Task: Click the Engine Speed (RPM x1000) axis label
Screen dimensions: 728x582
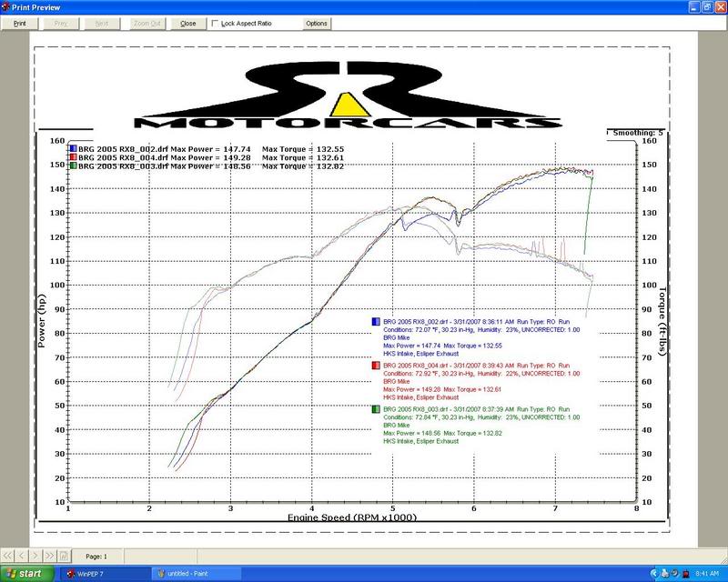Action: coord(352,517)
